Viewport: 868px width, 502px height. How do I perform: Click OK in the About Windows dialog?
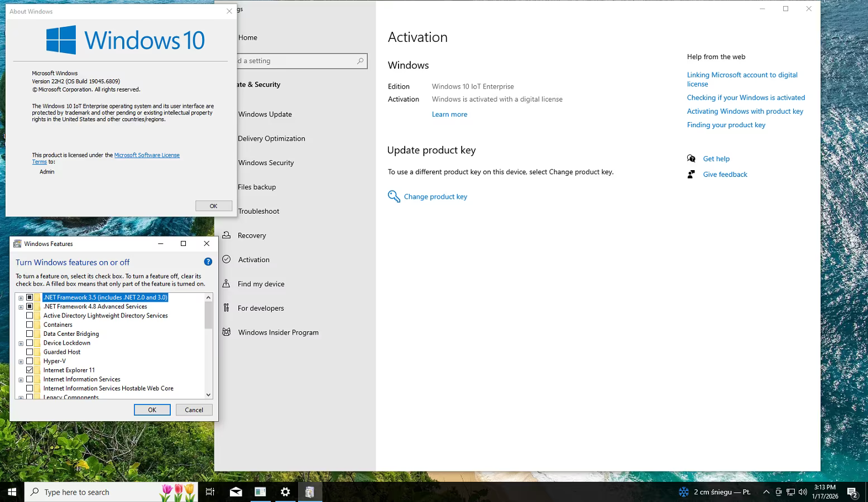(214, 206)
